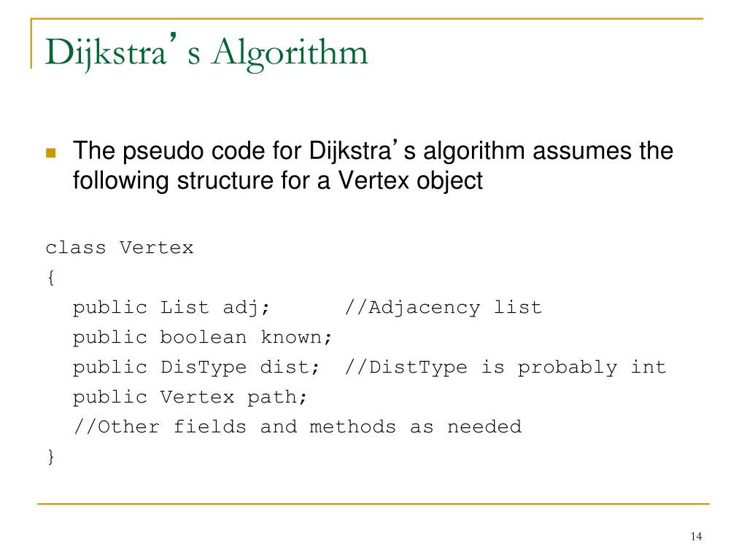Click the word 'Algorithm' in the title
This screenshot has width=747, height=560.
290,53
